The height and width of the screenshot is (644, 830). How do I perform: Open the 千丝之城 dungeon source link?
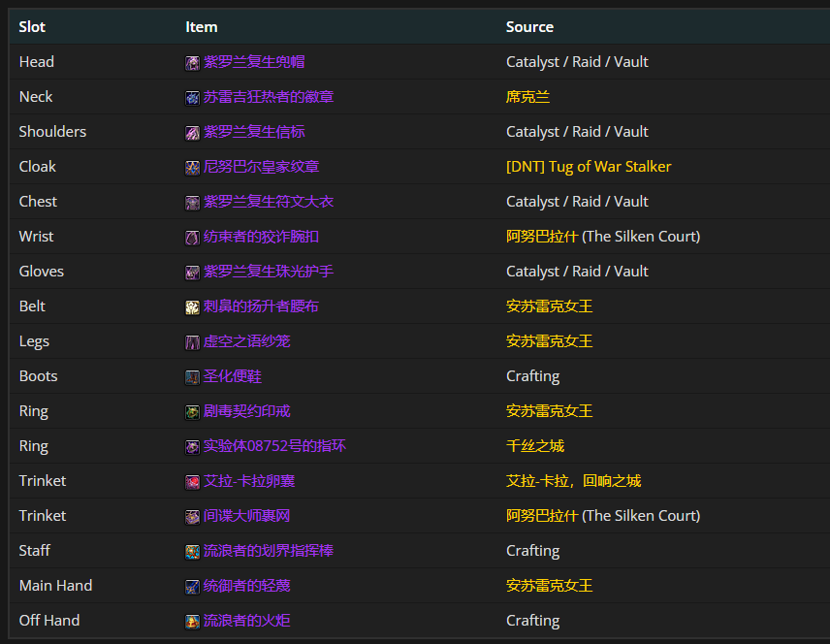pyautogui.click(x=535, y=446)
